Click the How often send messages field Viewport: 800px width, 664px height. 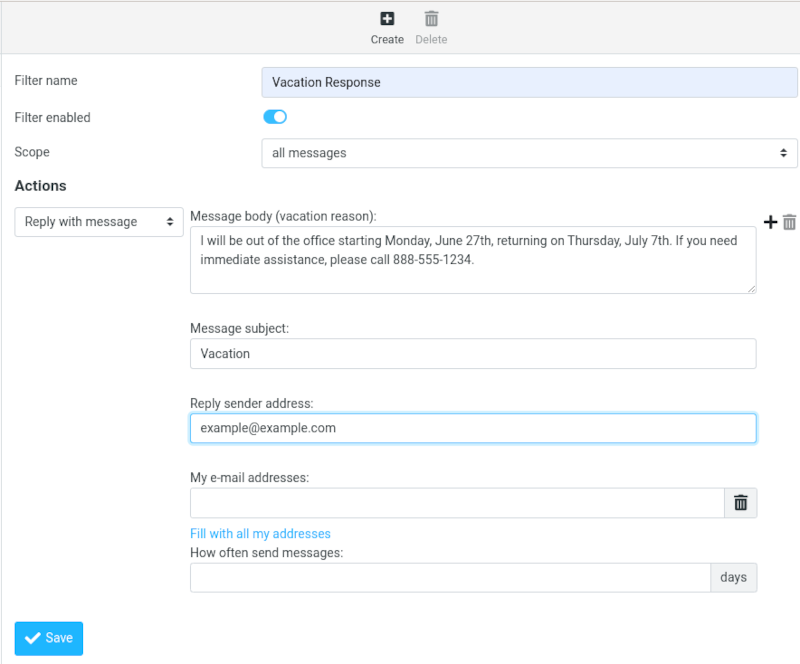(x=450, y=578)
